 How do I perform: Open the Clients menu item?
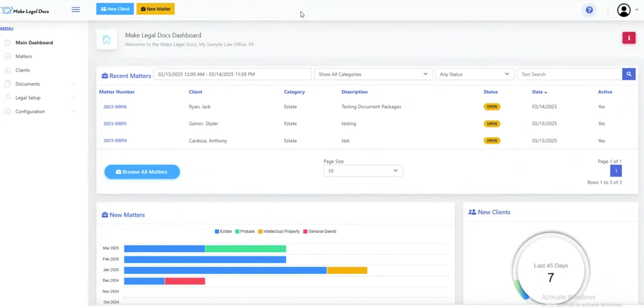click(23, 70)
